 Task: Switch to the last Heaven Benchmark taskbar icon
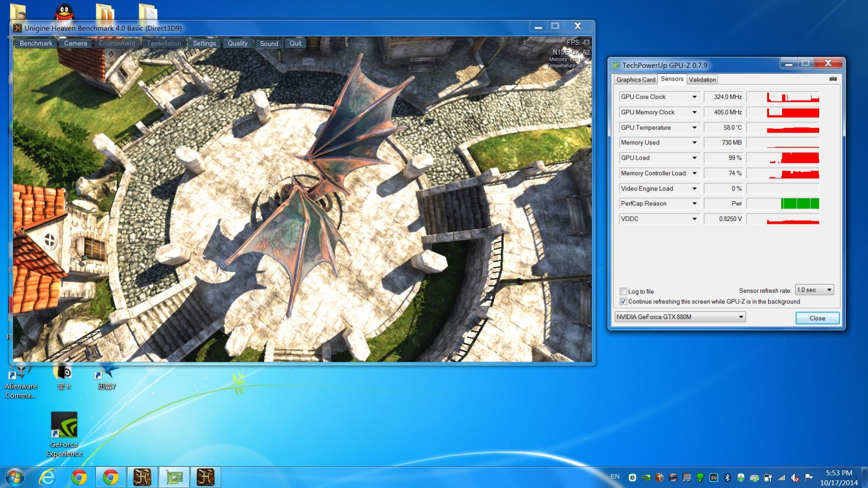(205, 477)
